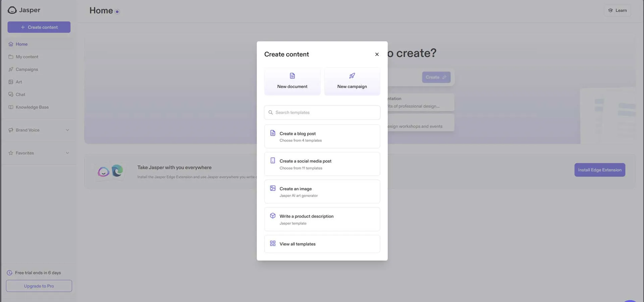644x302 pixels.
Task: Click the Art image icon
Action: (11, 82)
